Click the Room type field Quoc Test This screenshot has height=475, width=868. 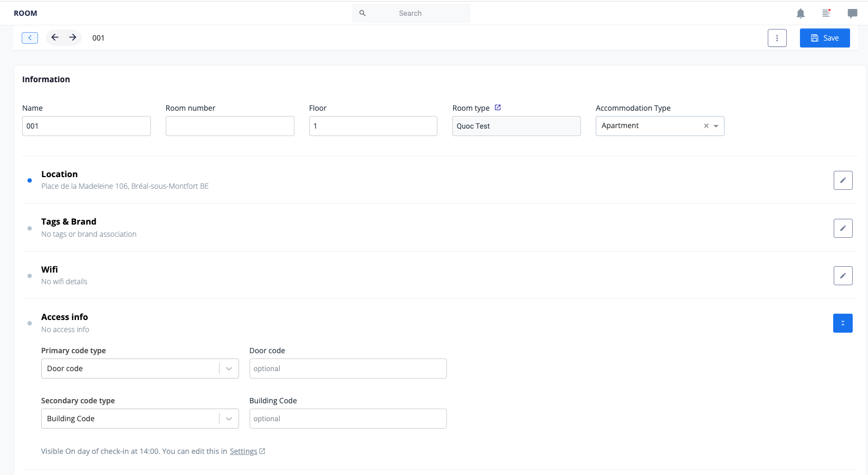[517, 126]
